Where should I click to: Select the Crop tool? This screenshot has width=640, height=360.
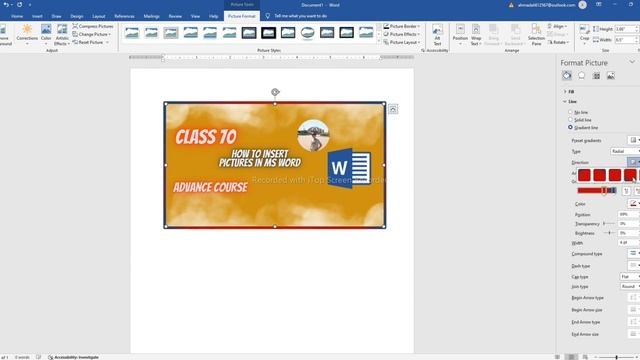(584, 33)
